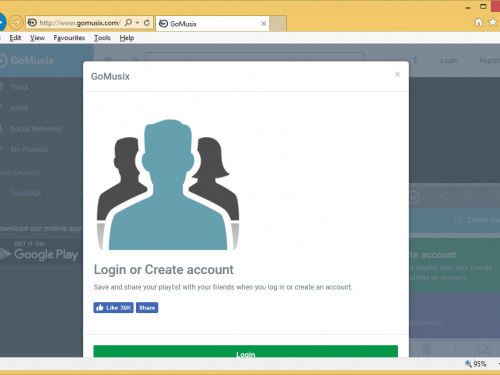Click the user silhouettes image
Viewport: 500px width, 375px height.
click(168, 185)
